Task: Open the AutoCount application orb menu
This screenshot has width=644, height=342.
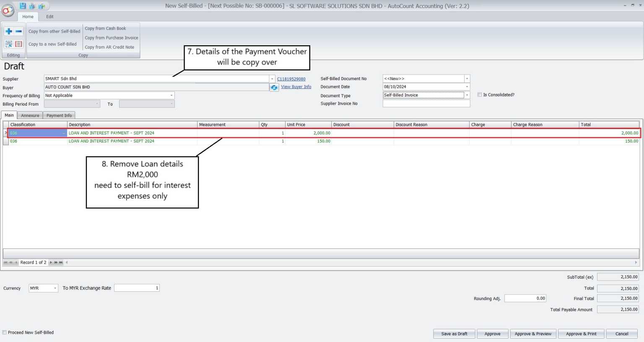Action: pos(8,10)
